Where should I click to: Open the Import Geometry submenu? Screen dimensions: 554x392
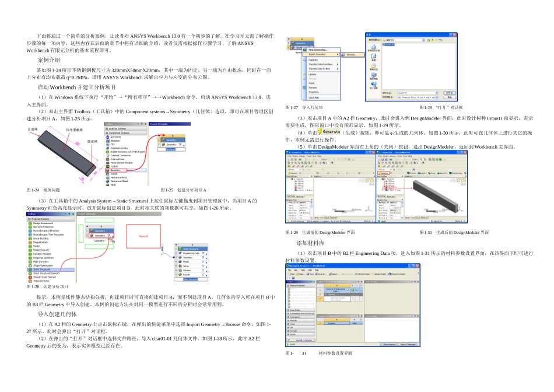click(321, 54)
